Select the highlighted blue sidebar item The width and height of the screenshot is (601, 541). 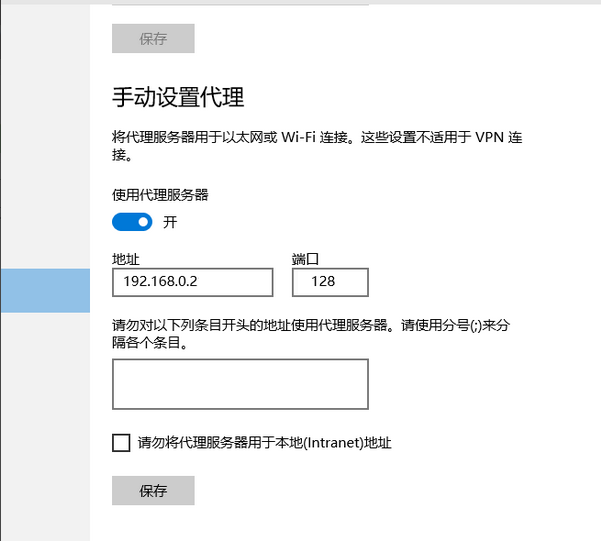(x=45, y=290)
